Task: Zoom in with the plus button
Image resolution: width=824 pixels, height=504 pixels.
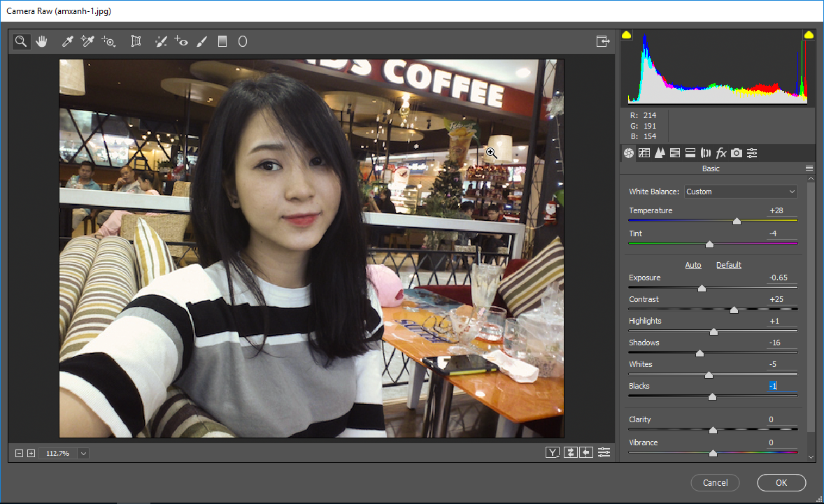Action: [31, 453]
